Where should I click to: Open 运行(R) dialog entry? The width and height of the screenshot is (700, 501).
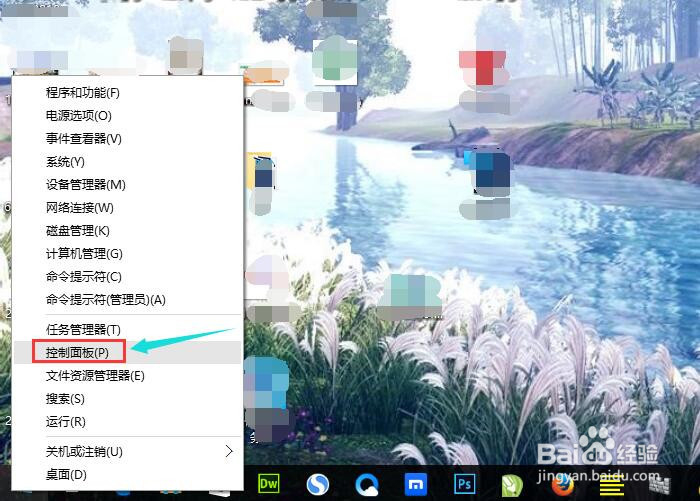point(128,422)
